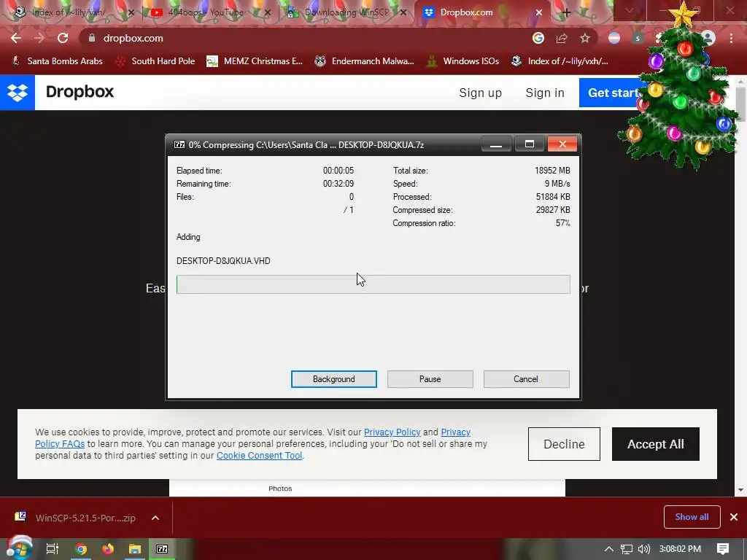Click the padlock site info icon
The height and width of the screenshot is (560, 747).
(92, 38)
